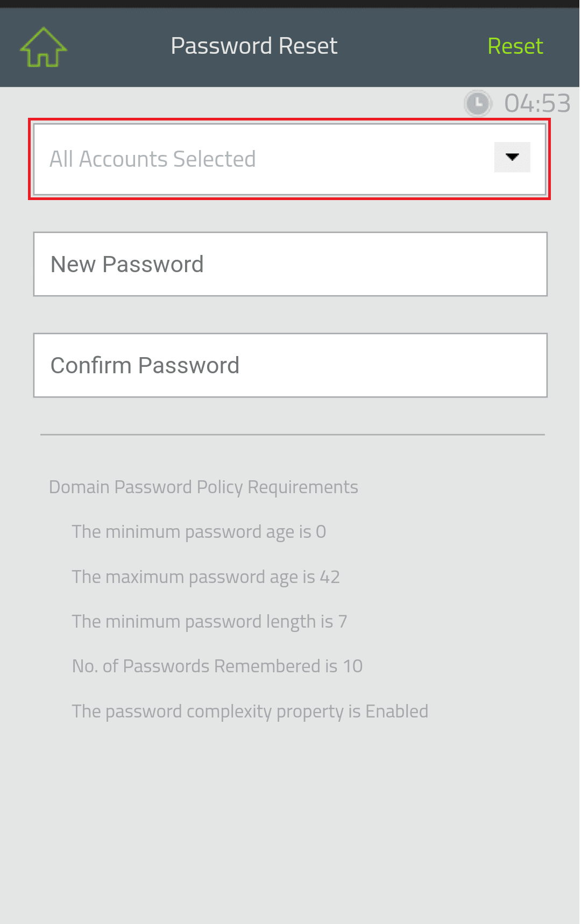Image resolution: width=581 pixels, height=924 pixels.
Task: Click the minimum password age line
Action: pos(199,532)
